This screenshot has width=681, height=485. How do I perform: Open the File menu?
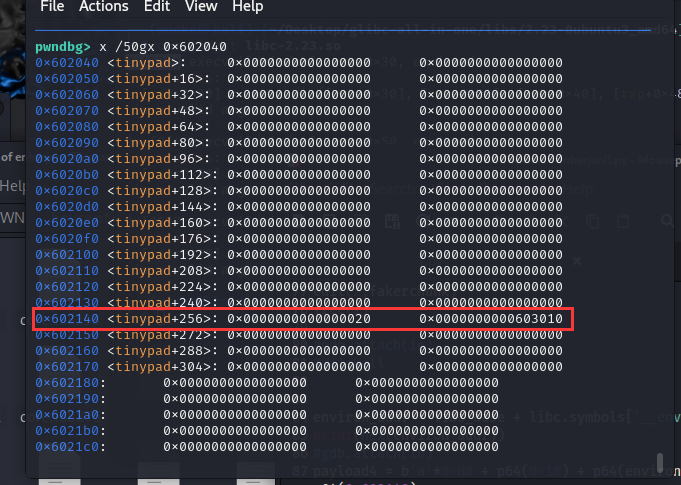52,7
